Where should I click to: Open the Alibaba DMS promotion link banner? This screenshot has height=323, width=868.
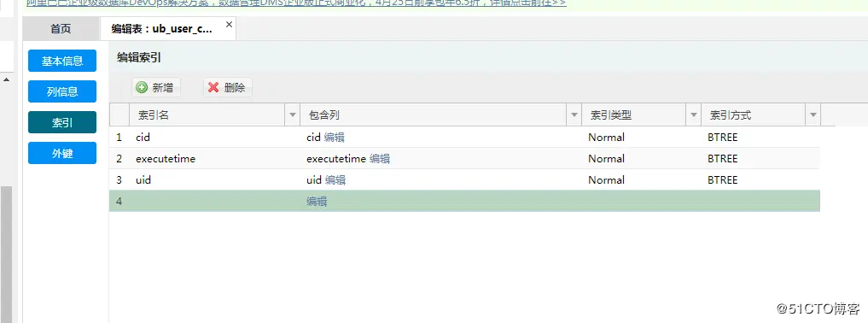(x=295, y=3)
